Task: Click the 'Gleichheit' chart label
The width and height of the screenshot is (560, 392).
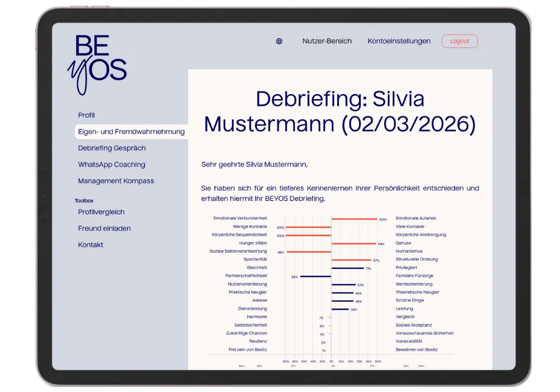Action: click(257, 268)
